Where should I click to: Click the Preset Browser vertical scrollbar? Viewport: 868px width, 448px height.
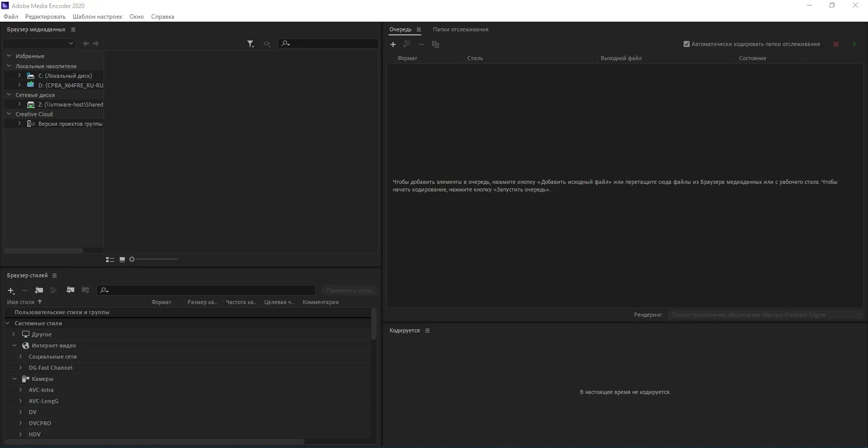pos(374,324)
